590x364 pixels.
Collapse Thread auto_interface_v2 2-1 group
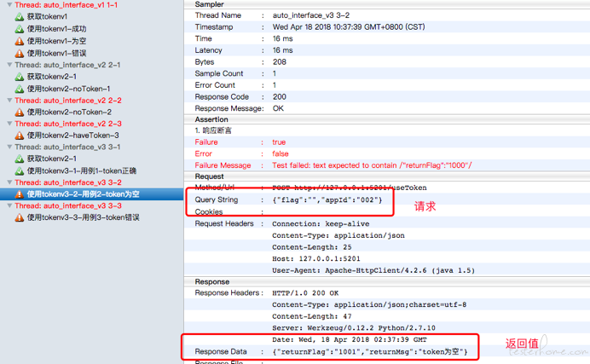pos(7,65)
